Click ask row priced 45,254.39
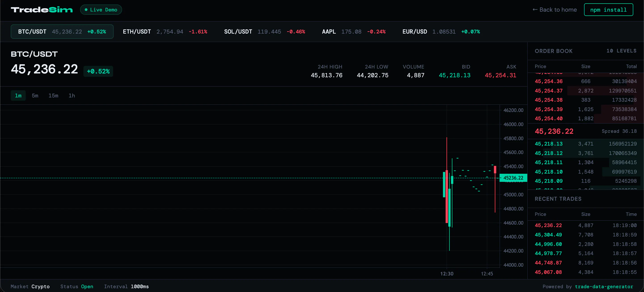Viewport: 644px width, 292px height. click(x=585, y=109)
